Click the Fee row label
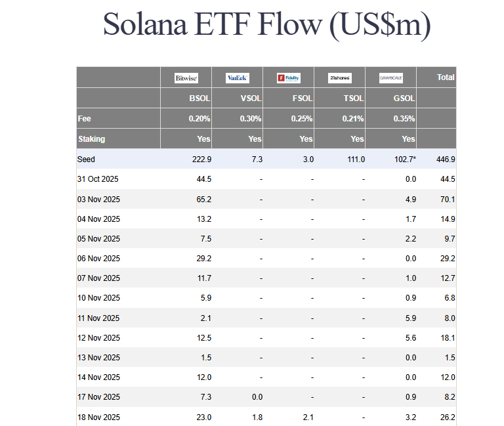Image resolution: width=504 pixels, height=426 pixels. click(84, 119)
